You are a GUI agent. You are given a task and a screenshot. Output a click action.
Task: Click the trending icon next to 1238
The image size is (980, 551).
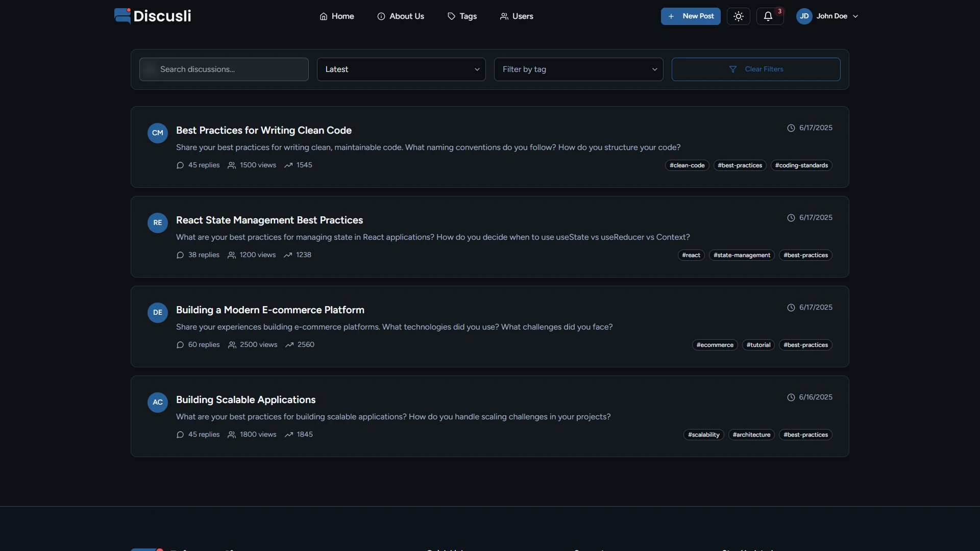[288, 255]
